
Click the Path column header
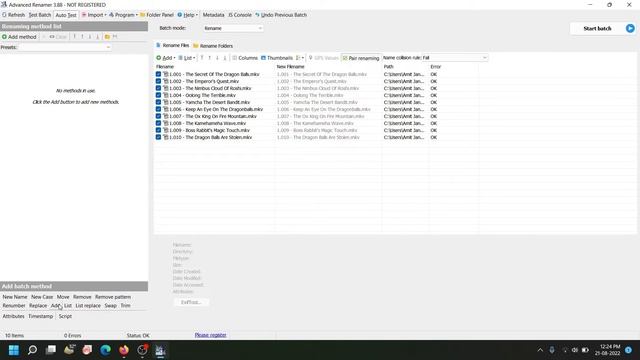tap(389, 67)
